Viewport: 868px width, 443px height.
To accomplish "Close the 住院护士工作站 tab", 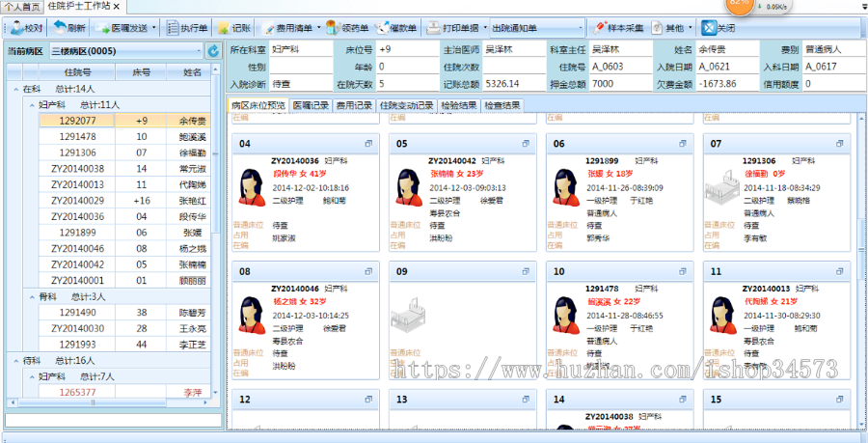I will (x=116, y=7).
